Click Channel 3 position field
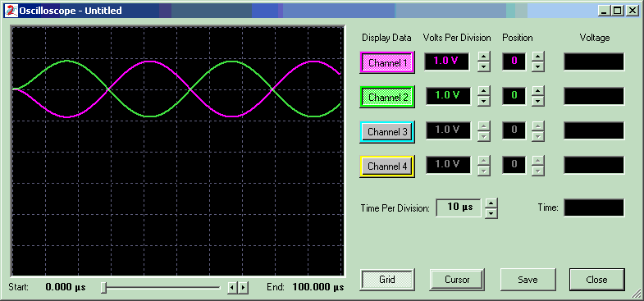644x301 pixels. [514, 130]
